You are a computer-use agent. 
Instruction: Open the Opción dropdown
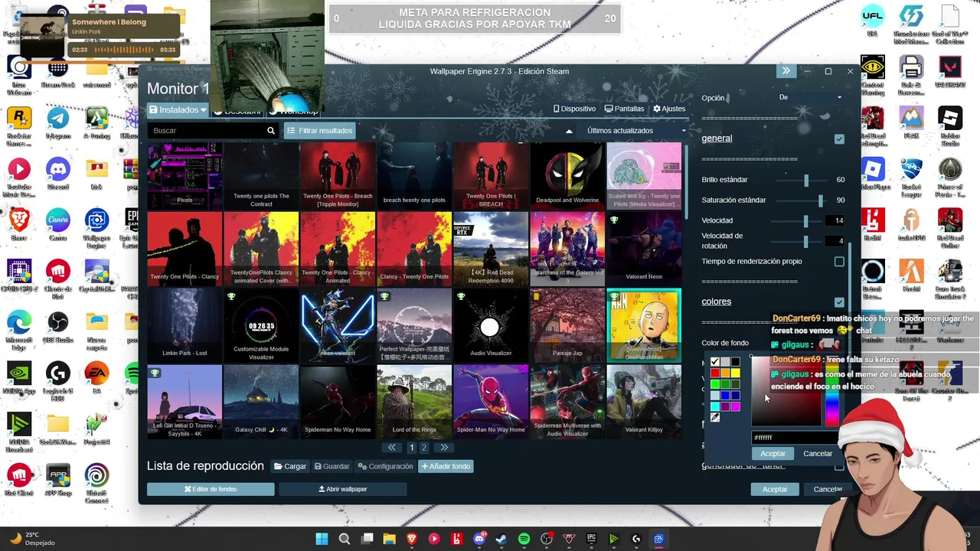click(x=810, y=97)
